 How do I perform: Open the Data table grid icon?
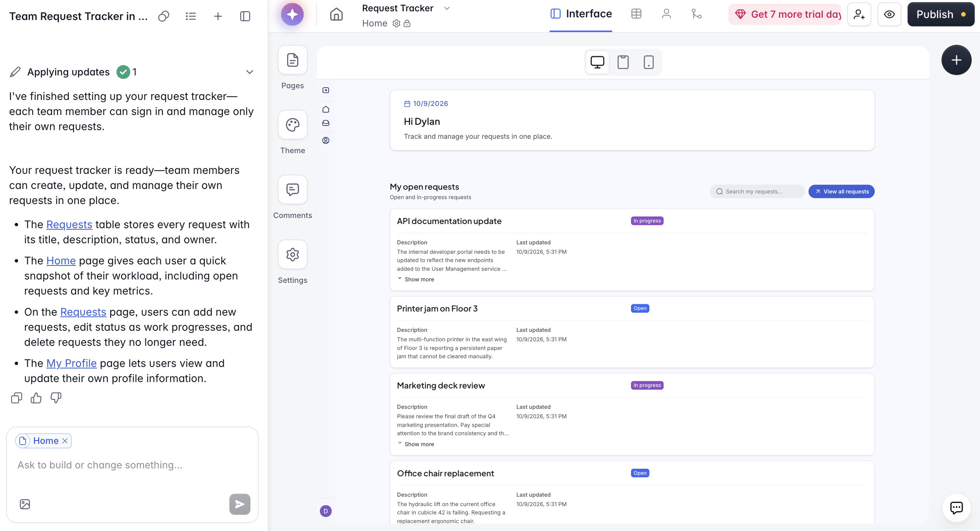pyautogui.click(x=636, y=14)
